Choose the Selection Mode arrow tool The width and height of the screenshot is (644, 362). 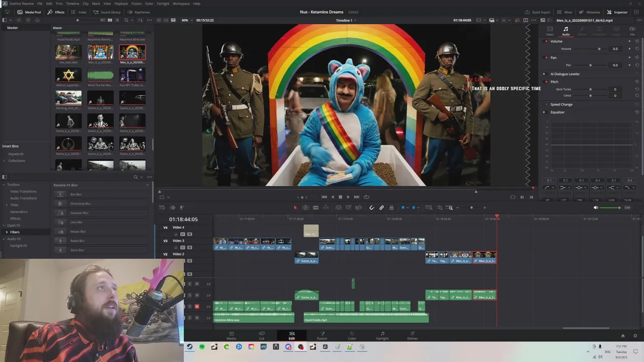coord(295,208)
